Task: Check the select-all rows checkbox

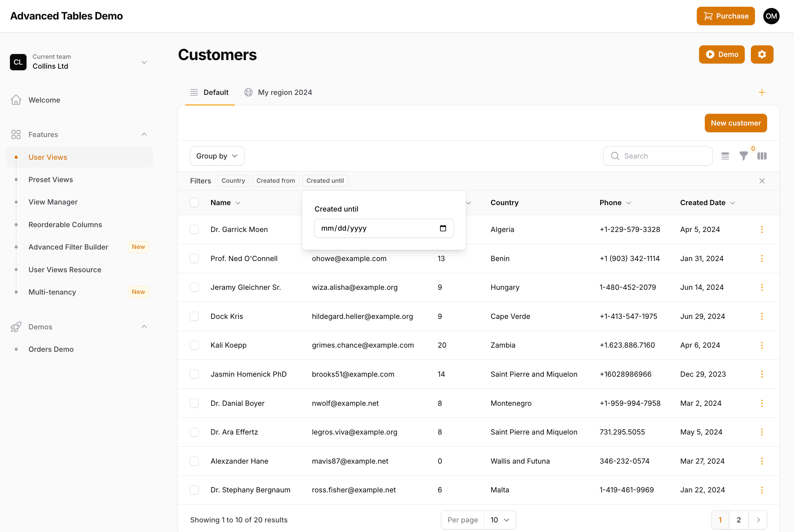Action: pos(194,203)
